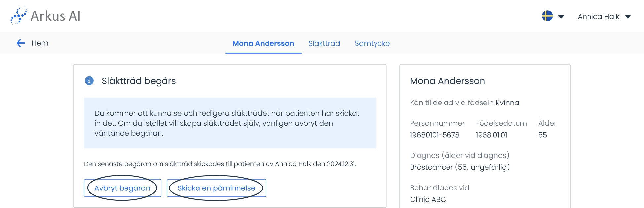Viewport: 644px width, 208px height.
Task: Click the Arkus AI brand text
Action: pos(55,16)
